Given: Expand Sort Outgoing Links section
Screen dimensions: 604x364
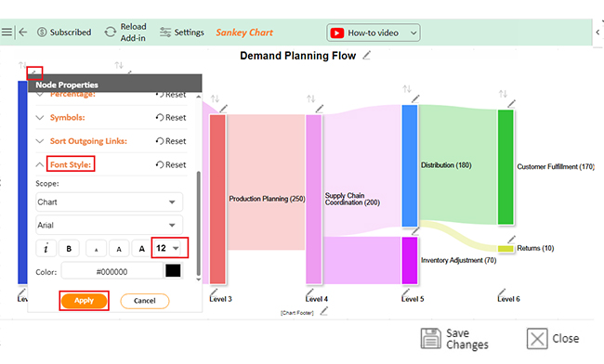Looking at the screenshot, I should [40, 141].
